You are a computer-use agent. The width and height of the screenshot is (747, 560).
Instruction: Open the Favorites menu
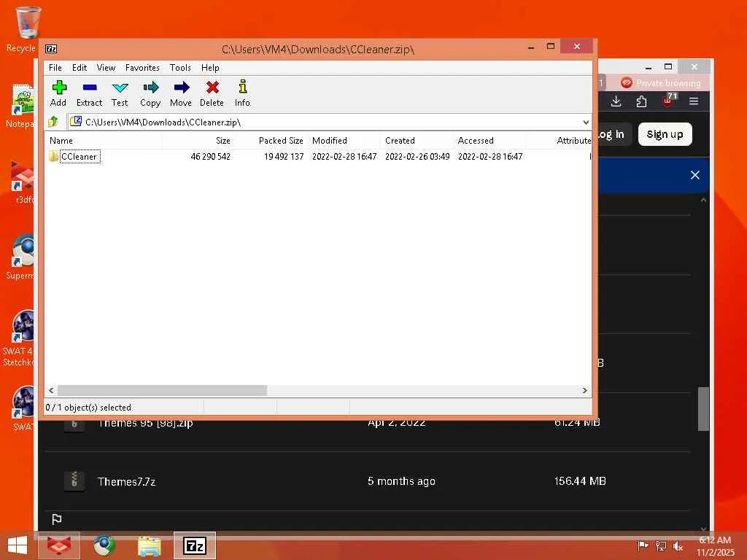pyautogui.click(x=142, y=68)
